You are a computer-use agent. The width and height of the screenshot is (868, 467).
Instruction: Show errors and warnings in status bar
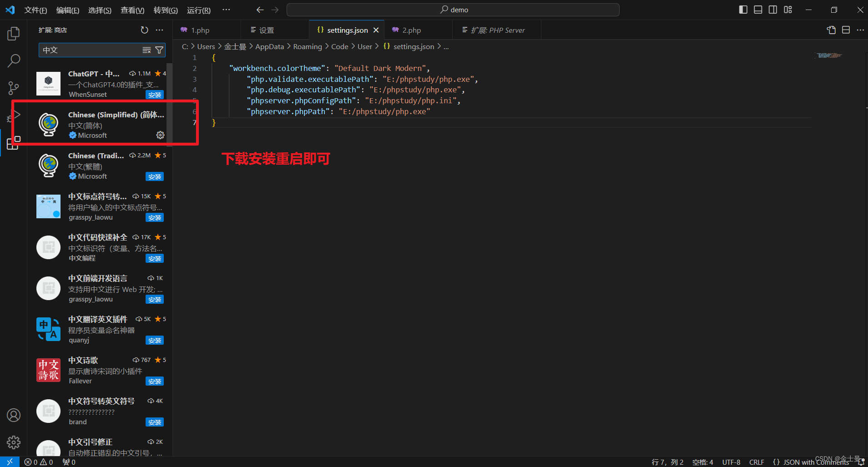[x=39, y=462]
